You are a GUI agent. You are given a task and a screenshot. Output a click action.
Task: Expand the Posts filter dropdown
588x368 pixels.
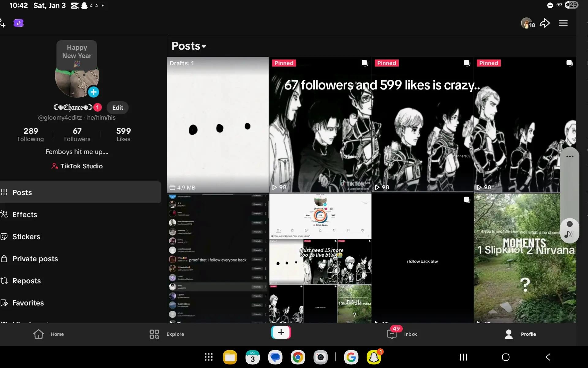point(189,46)
